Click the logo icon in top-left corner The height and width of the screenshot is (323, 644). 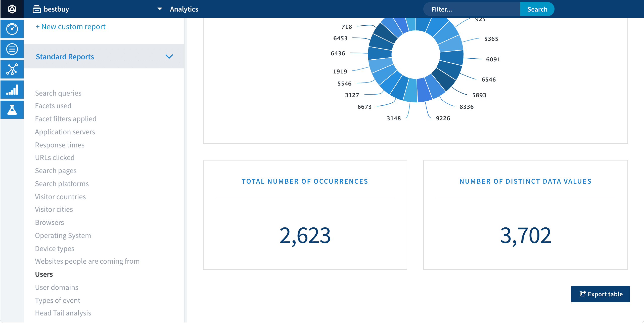tap(12, 9)
